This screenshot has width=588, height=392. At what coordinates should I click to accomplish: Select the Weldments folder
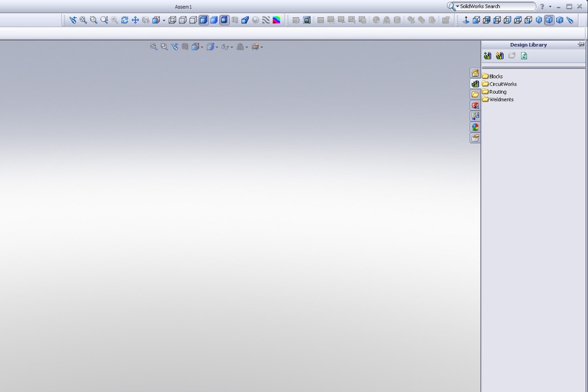(497, 99)
